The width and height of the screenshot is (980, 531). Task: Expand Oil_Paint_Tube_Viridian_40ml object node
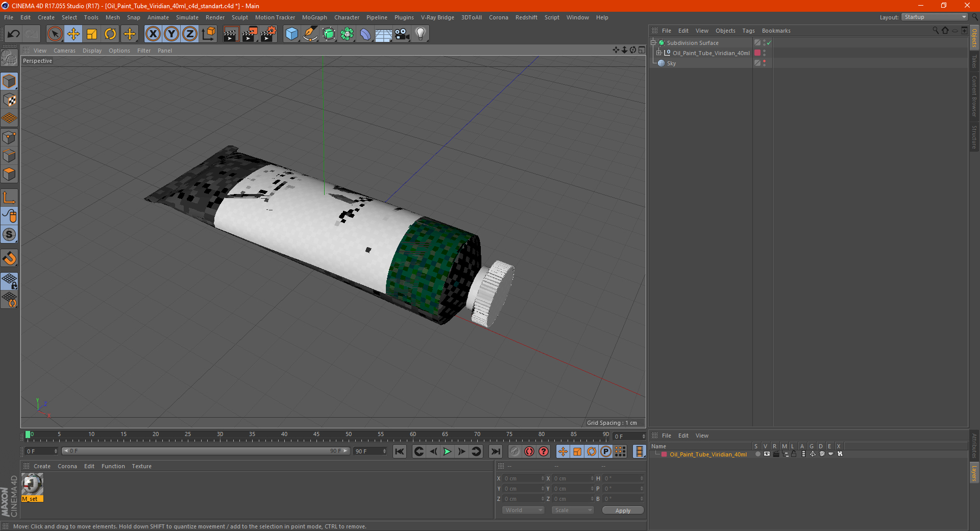coord(659,53)
